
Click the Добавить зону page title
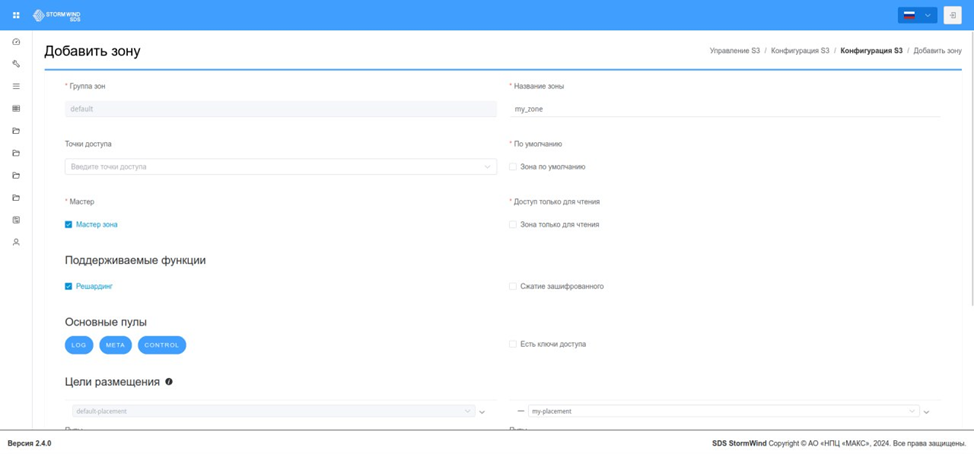92,52
